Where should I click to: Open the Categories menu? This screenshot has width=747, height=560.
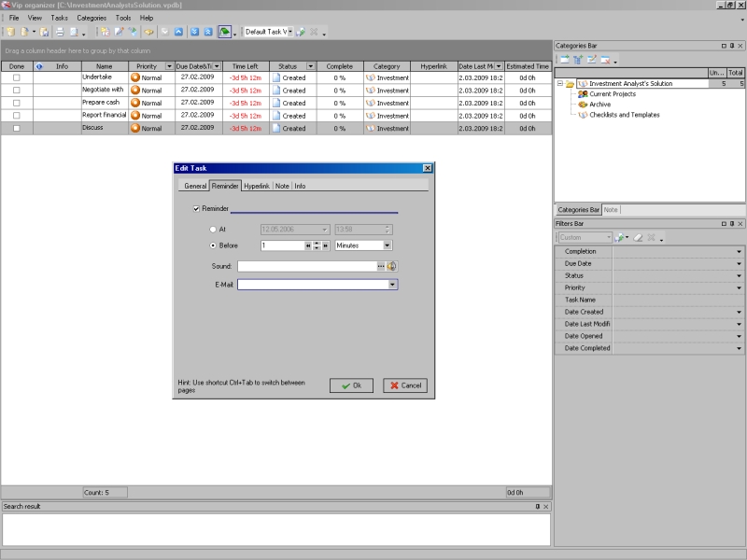pos(91,18)
